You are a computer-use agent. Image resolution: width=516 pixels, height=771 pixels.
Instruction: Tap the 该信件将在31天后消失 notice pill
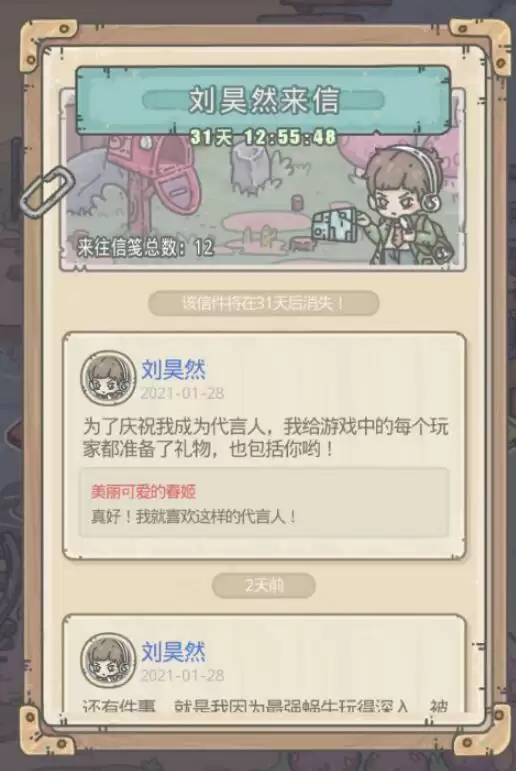click(264, 303)
